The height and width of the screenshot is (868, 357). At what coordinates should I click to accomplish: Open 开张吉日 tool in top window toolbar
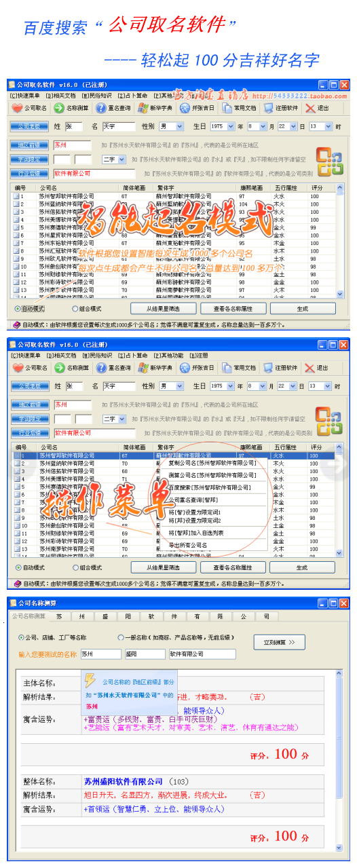click(x=197, y=108)
